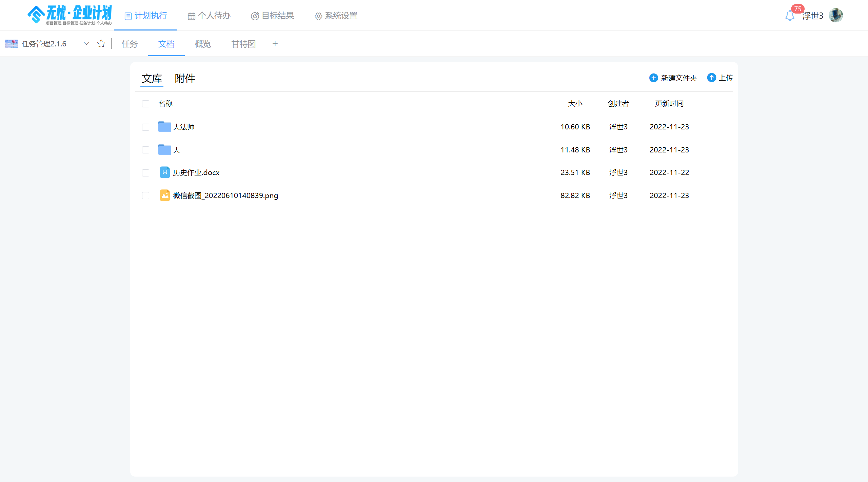
Task: Open the 个人待办 menu
Action: click(x=209, y=16)
